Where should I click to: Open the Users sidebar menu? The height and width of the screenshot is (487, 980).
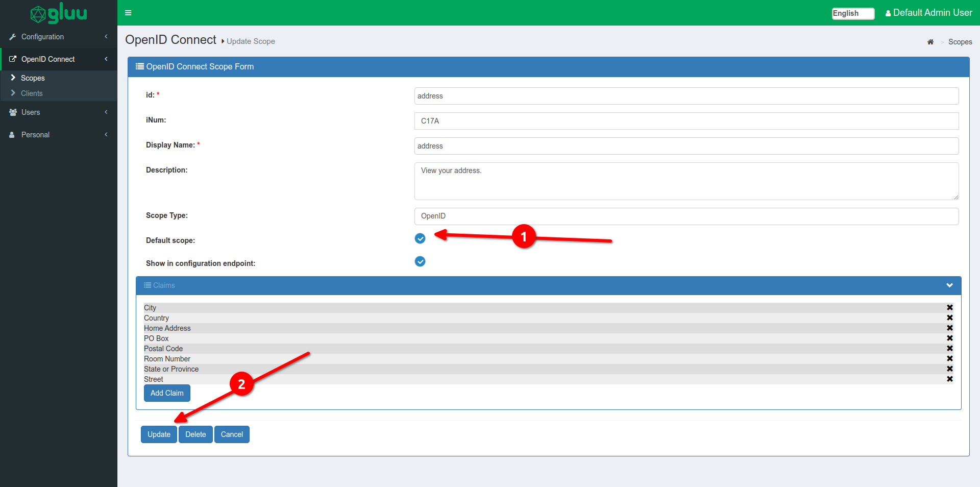[59, 112]
